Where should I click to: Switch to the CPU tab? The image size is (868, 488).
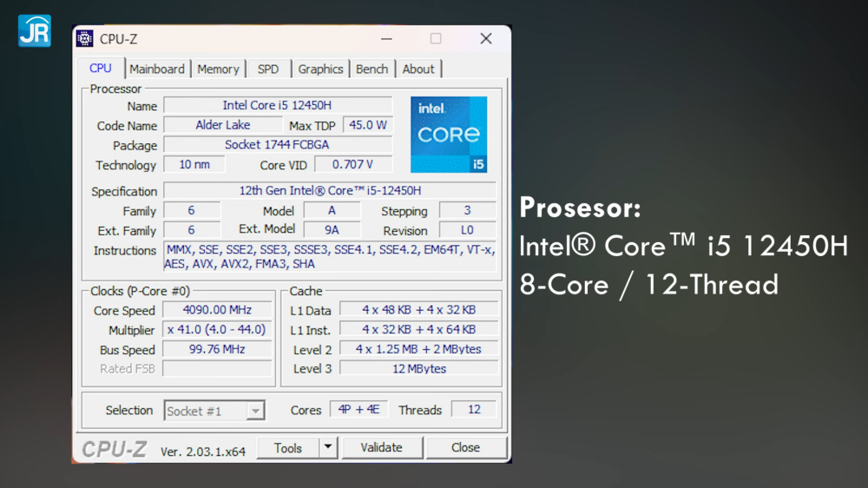click(101, 69)
